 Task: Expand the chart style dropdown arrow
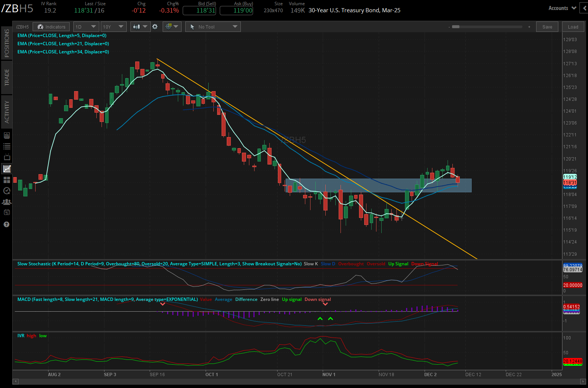coord(145,26)
